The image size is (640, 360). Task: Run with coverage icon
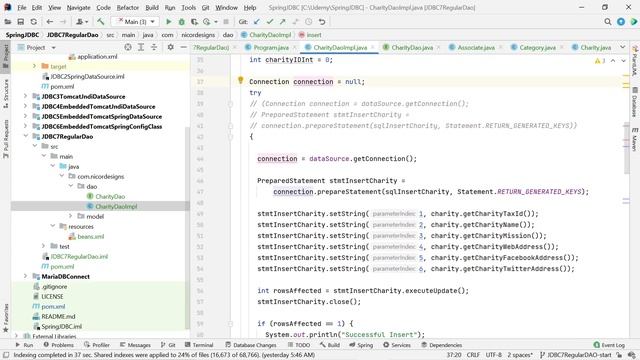click(194, 22)
